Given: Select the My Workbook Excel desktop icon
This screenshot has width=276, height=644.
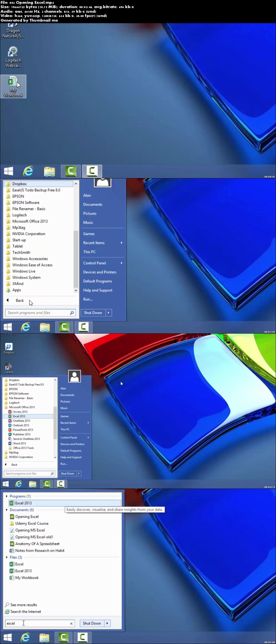Looking at the screenshot, I should (x=13, y=86).
